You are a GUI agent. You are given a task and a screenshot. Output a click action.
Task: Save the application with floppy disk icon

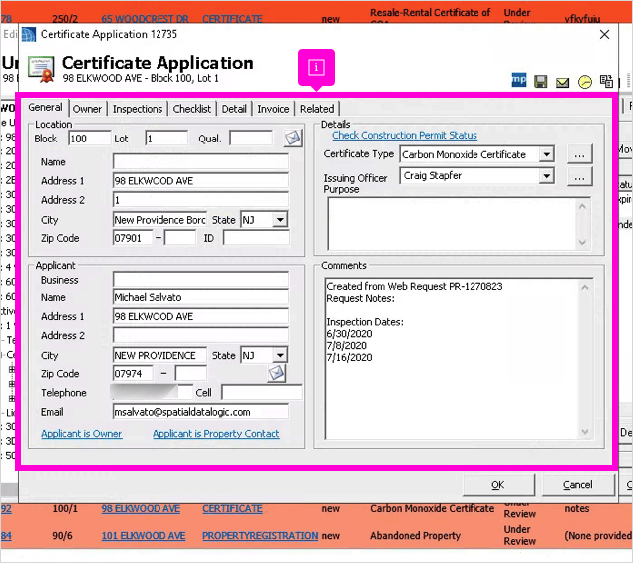[x=541, y=82]
